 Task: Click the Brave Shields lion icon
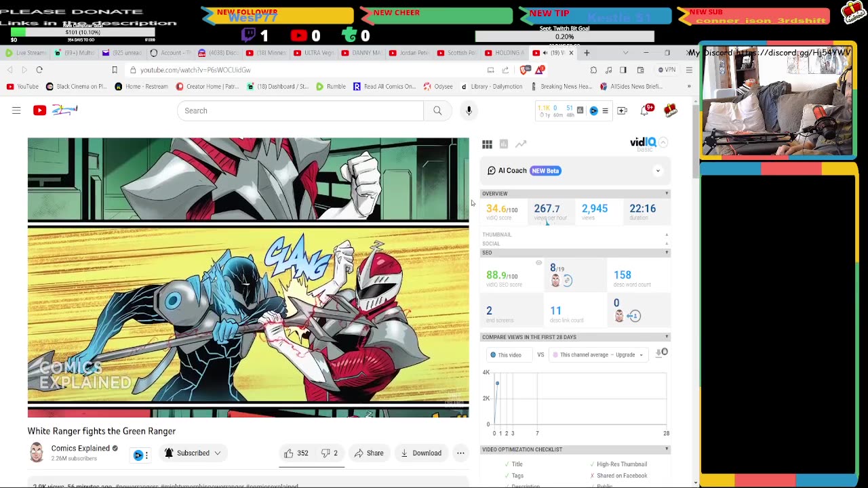click(525, 70)
